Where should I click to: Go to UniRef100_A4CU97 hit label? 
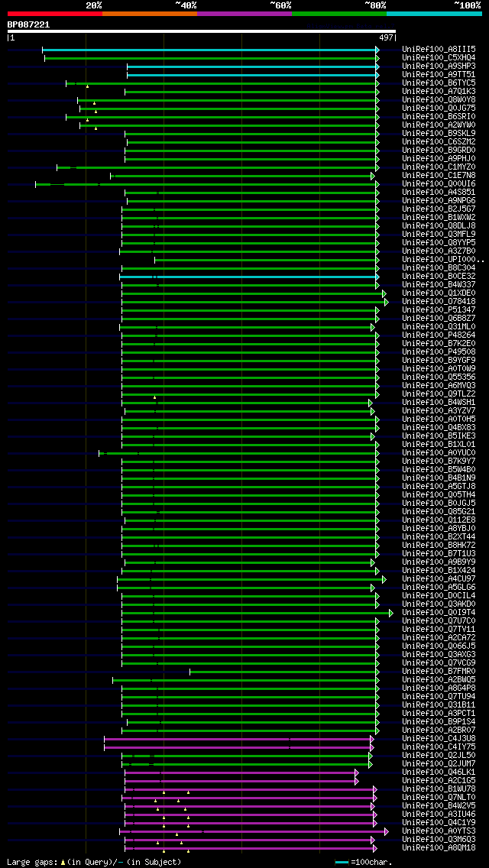click(439, 580)
